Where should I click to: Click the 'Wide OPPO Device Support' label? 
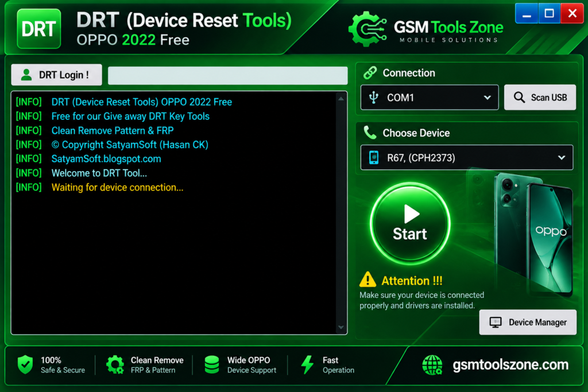(x=252, y=364)
